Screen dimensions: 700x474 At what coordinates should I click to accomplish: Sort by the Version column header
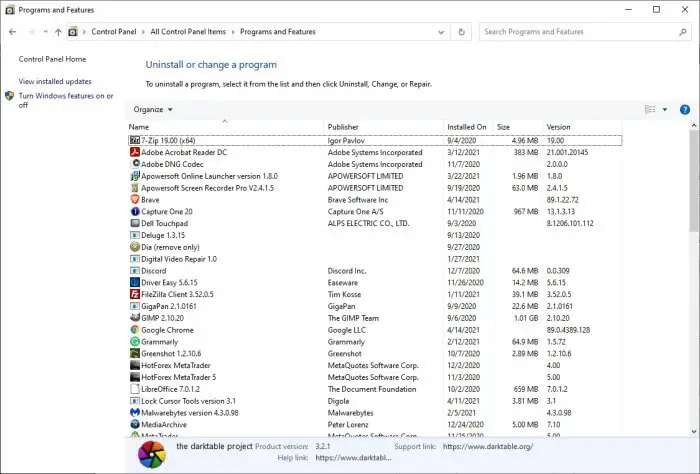[x=582, y=127]
